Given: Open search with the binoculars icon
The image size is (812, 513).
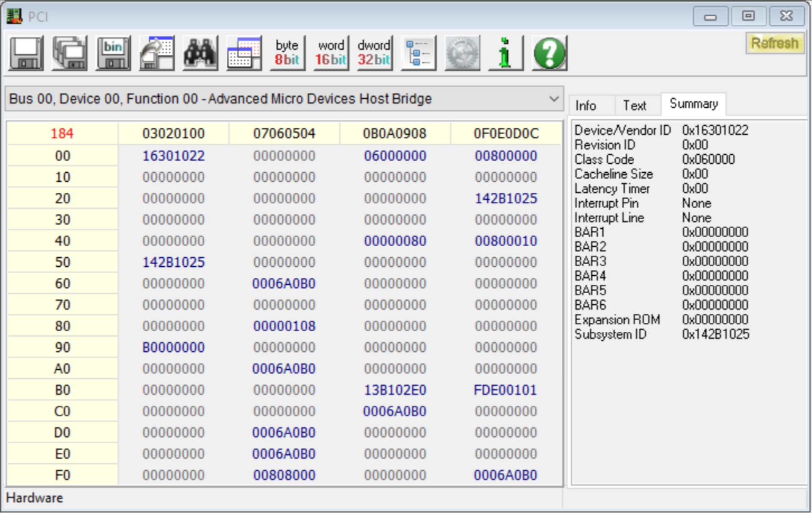Looking at the screenshot, I should pyautogui.click(x=200, y=53).
